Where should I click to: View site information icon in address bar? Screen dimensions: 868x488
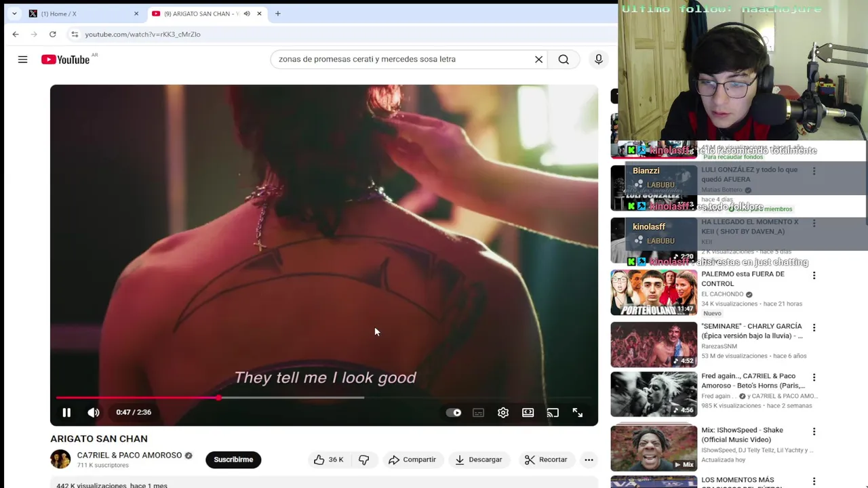[x=75, y=34]
